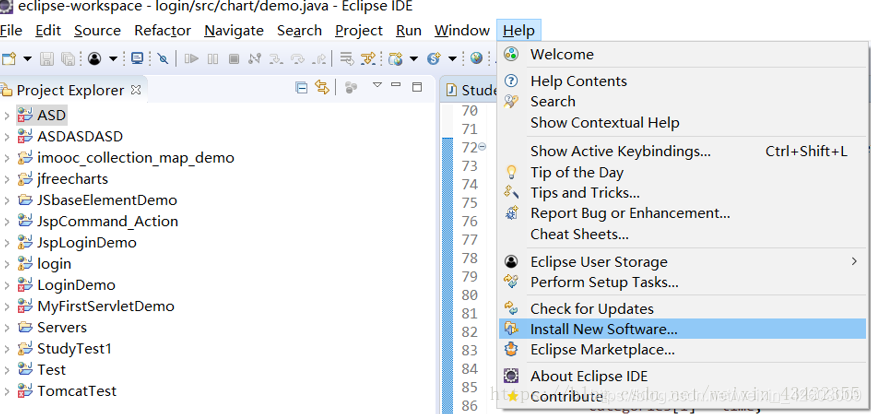Select the StudyTest1 project
Viewport: 871px width, 414px height.
click(x=74, y=348)
